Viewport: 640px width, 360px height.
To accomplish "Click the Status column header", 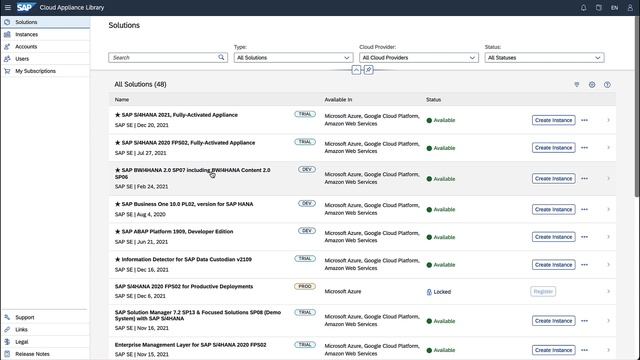I will (x=433, y=100).
